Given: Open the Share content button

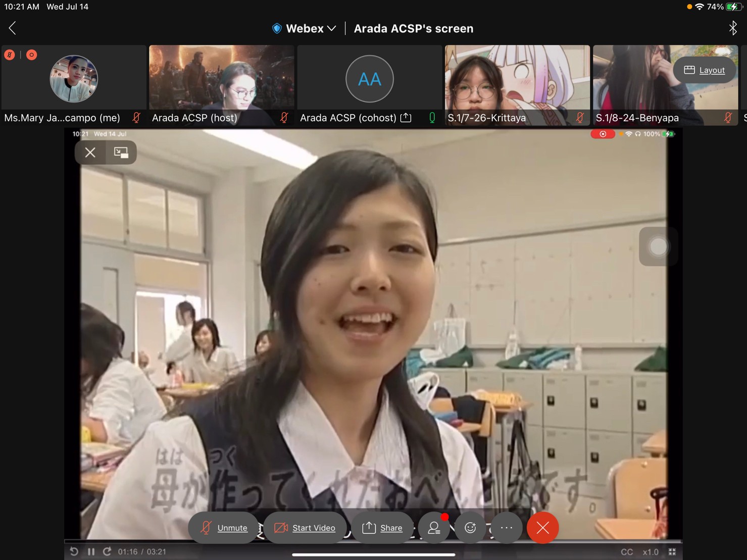Looking at the screenshot, I should coord(382,528).
